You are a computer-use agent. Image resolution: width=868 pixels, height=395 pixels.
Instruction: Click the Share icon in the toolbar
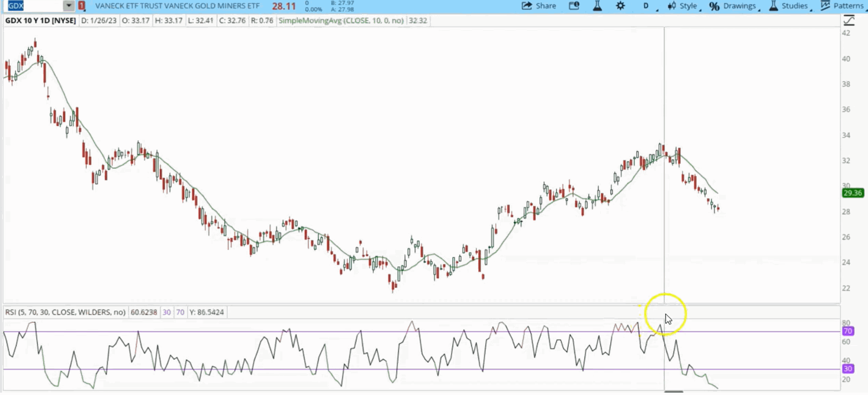point(527,6)
